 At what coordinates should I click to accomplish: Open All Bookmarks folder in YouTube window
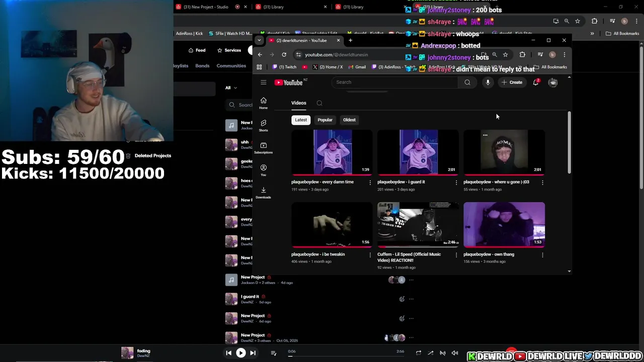pos(550,67)
